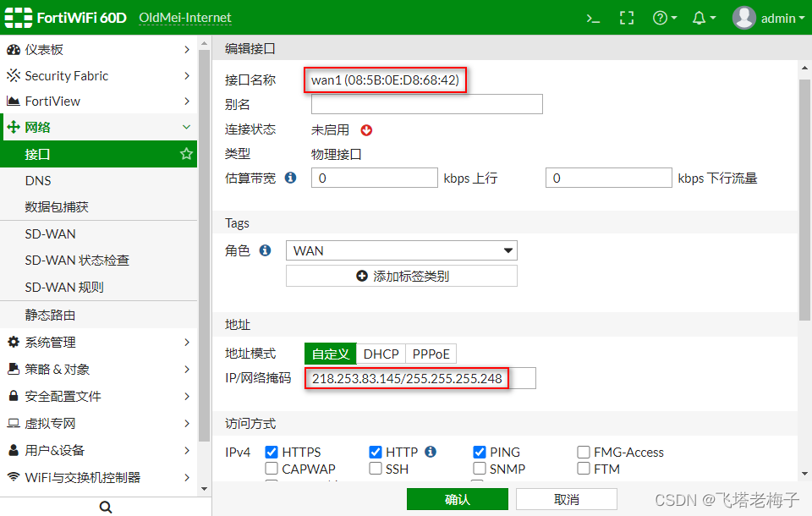Enable the SSH checkbox
The width and height of the screenshot is (812, 516).
click(x=376, y=469)
